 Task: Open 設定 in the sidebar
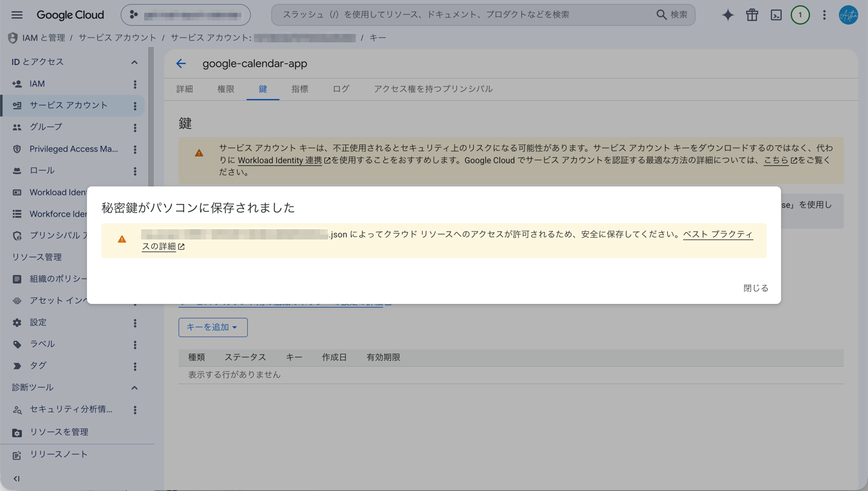click(38, 322)
